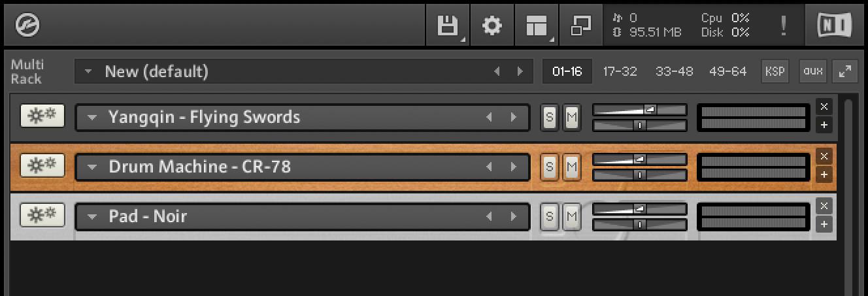Open the gear options dialog
The image size is (868, 296).
click(492, 26)
